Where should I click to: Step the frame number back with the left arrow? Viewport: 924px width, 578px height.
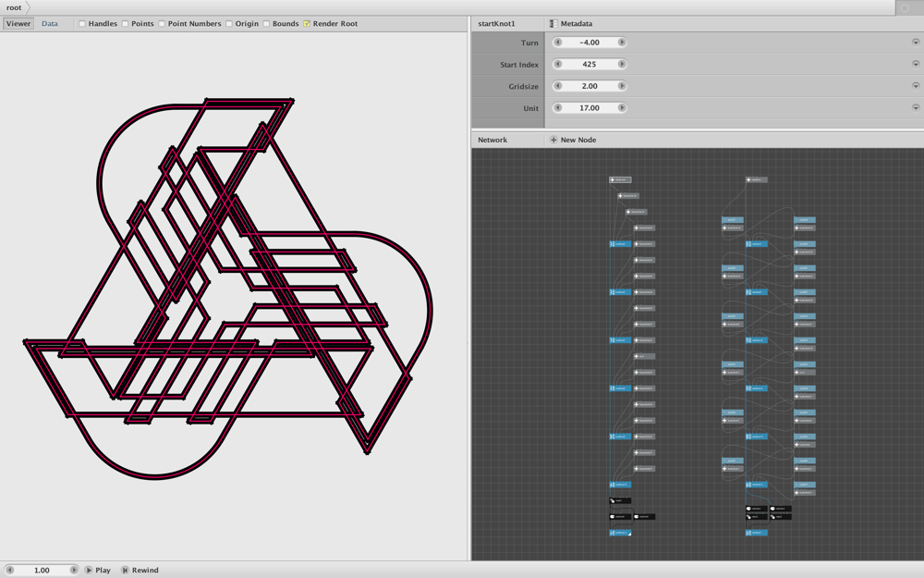(9, 570)
